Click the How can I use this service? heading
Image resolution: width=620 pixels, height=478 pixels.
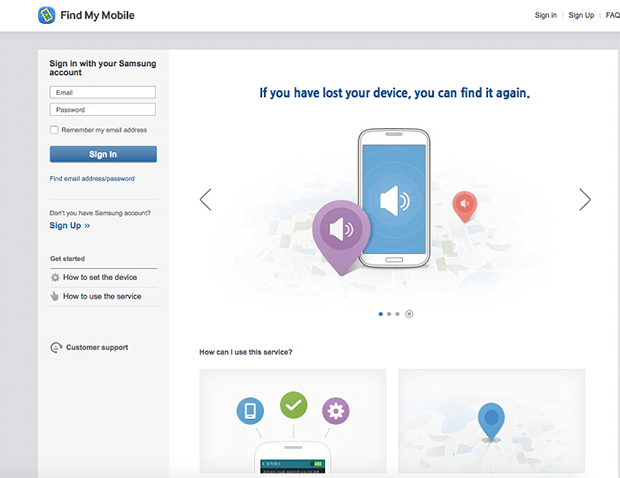pos(246,352)
